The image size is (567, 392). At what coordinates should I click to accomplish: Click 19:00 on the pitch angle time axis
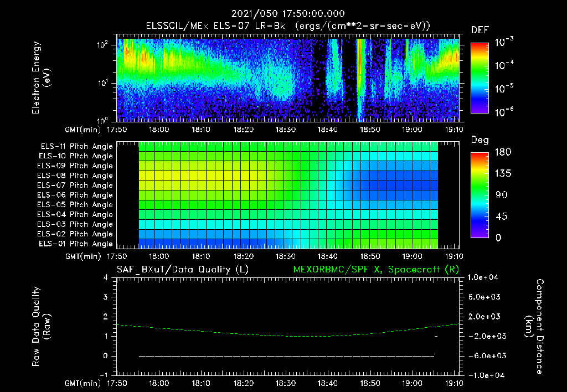tap(412, 256)
